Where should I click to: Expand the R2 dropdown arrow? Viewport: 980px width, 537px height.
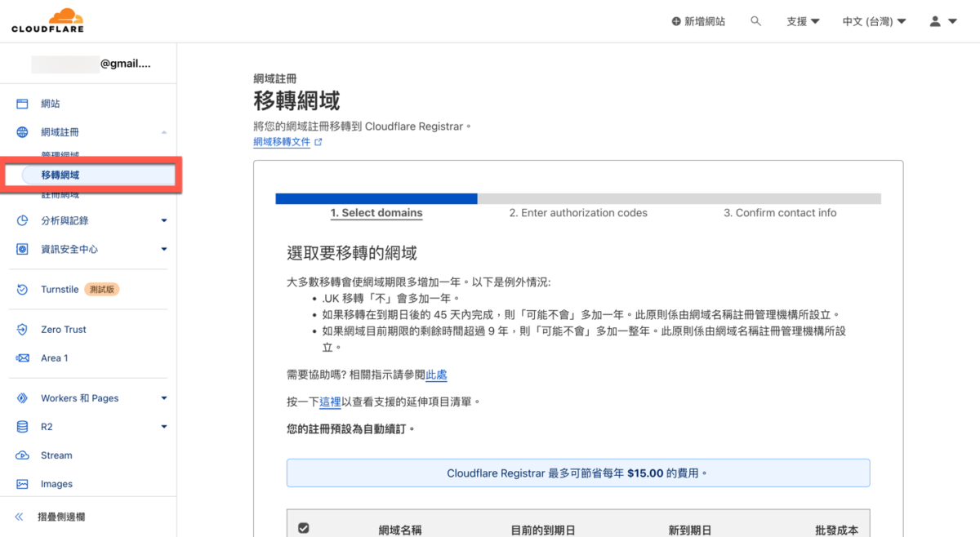164,427
